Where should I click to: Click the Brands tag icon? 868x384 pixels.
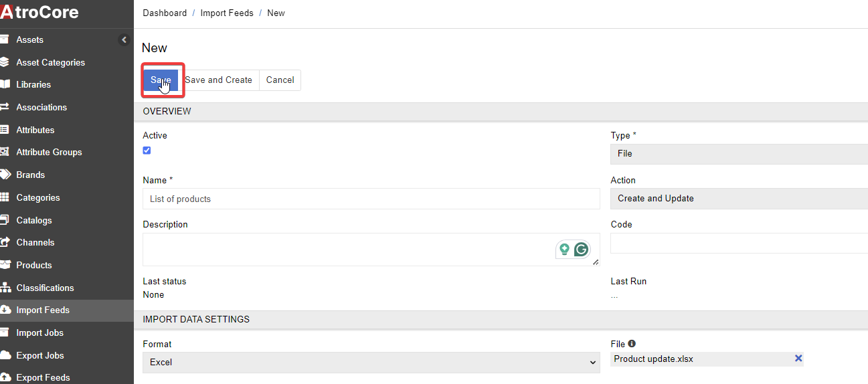click(x=4, y=175)
